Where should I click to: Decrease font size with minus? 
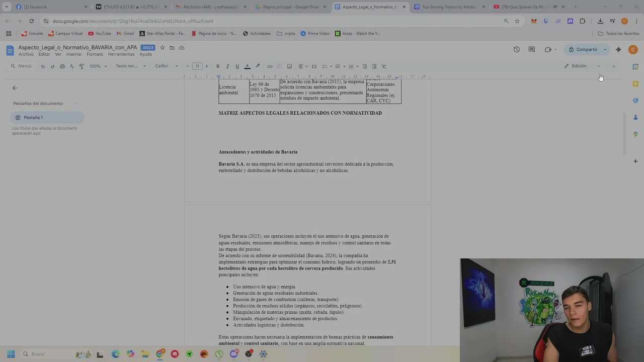[x=188, y=66]
